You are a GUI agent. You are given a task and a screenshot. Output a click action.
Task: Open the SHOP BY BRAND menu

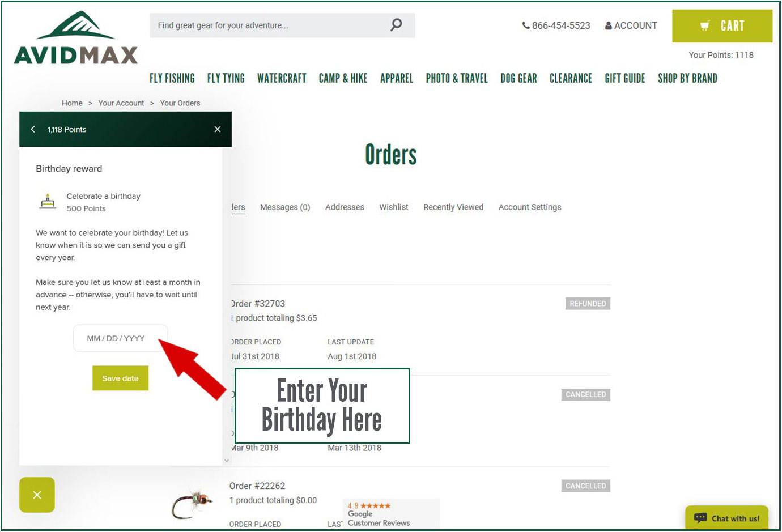tap(687, 78)
